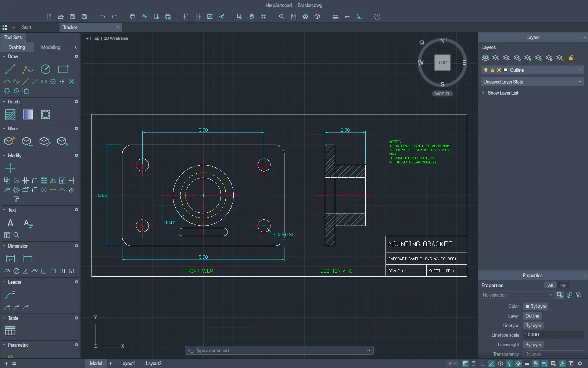Viewport: 588px width, 368px height.
Task: Click the My properties filter button
Action: tap(563, 285)
